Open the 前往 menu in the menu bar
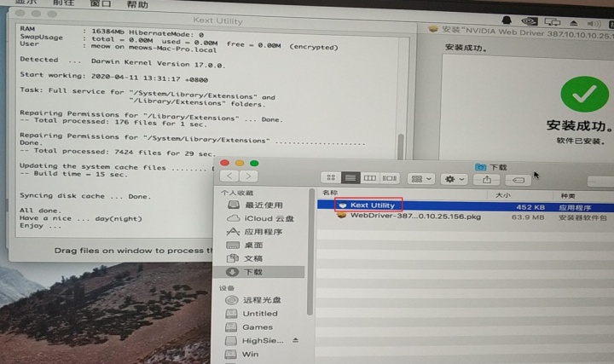614x364 pixels. pos(63,3)
